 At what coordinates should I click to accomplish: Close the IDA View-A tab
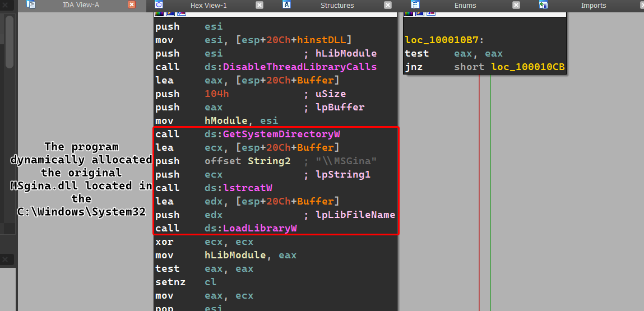click(x=132, y=5)
